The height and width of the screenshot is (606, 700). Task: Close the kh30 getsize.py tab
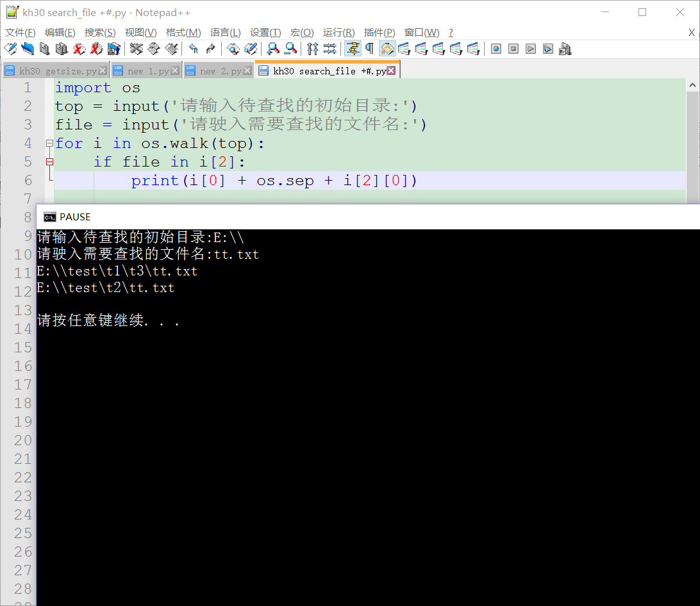tap(103, 70)
